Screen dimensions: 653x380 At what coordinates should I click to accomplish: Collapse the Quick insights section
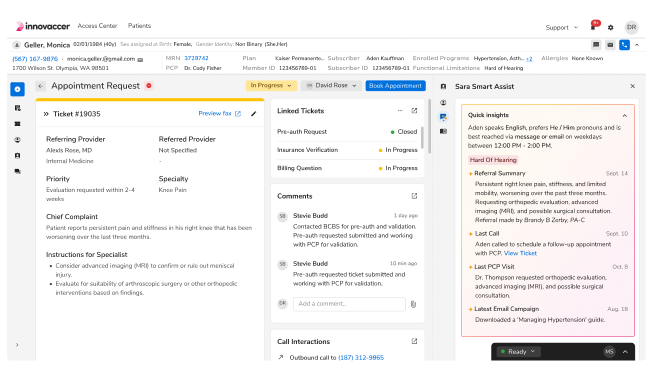point(625,115)
